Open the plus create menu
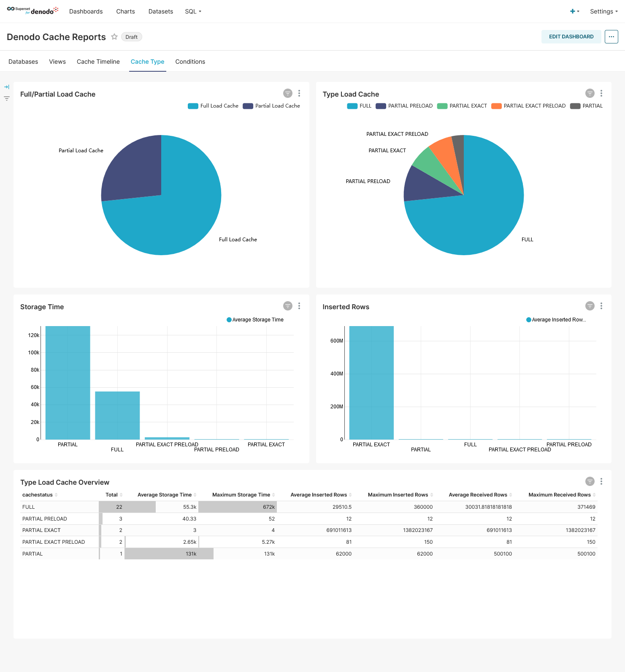This screenshot has width=625, height=672. (x=574, y=11)
